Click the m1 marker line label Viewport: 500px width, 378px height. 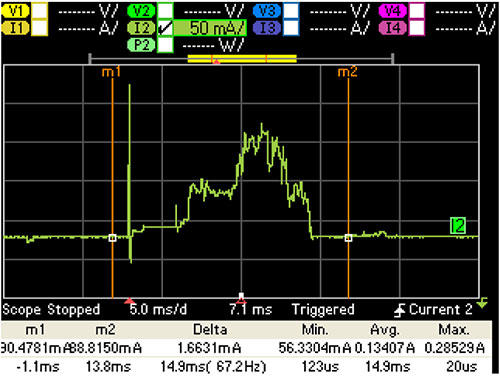coord(111,72)
